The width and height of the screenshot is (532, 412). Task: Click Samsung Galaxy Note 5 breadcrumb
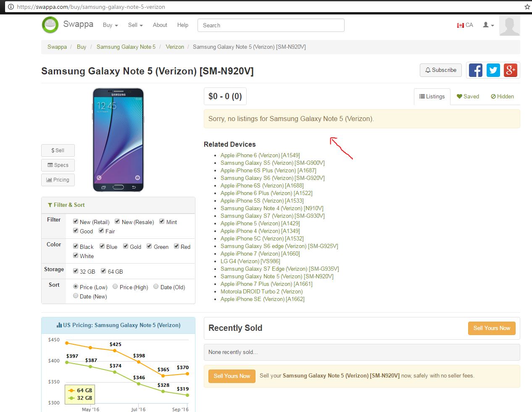click(x=126, y=47)
